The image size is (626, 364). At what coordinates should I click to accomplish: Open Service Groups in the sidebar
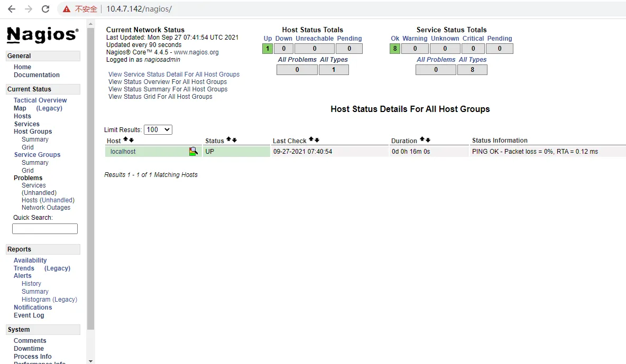click(x=37, y=154)
